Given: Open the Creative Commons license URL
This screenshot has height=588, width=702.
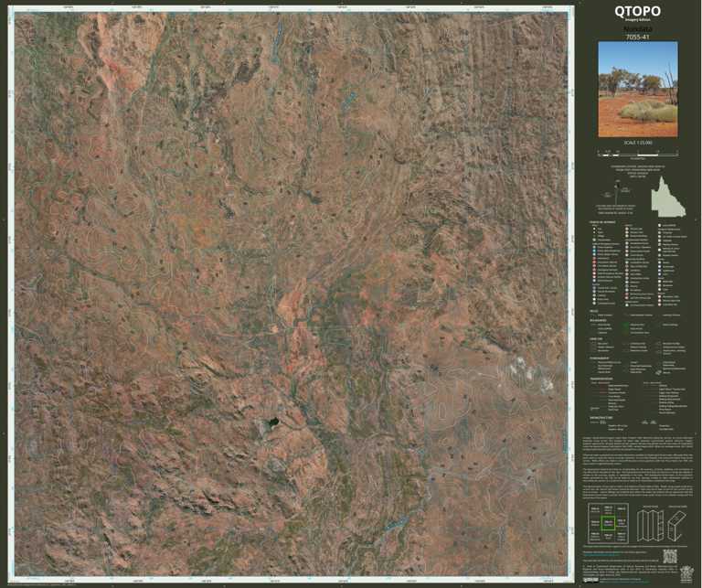Looking at the screenshot, I should [x=626, y=582].
